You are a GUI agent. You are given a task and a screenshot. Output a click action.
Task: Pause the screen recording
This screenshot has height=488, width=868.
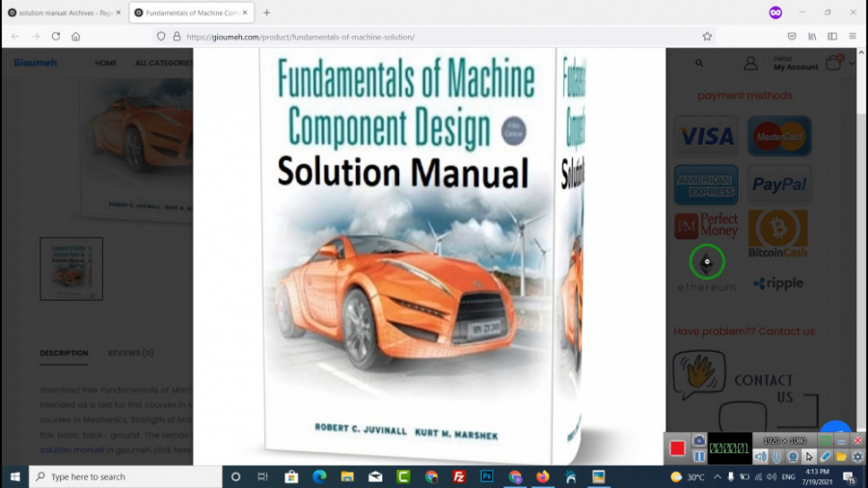click(699, 456)
